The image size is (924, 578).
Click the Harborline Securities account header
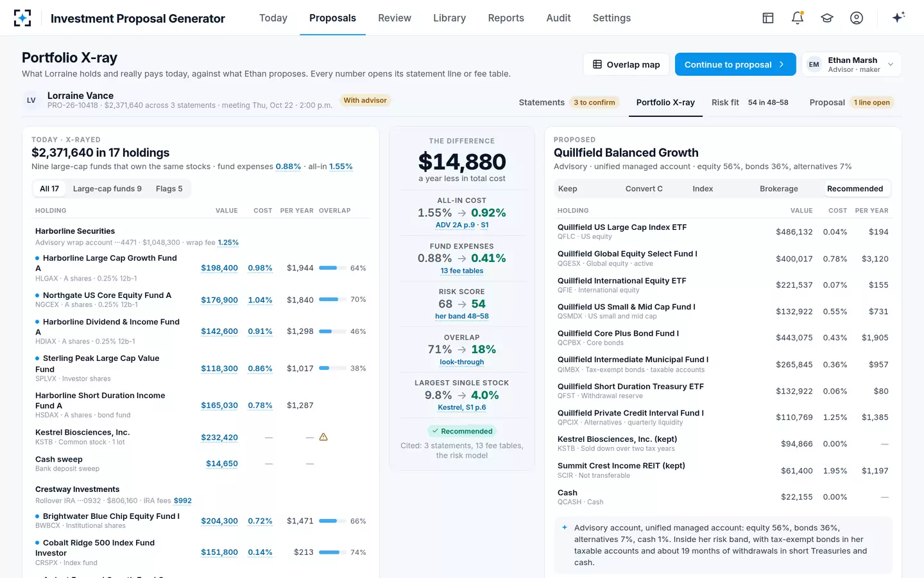click(x=75, y=231)
